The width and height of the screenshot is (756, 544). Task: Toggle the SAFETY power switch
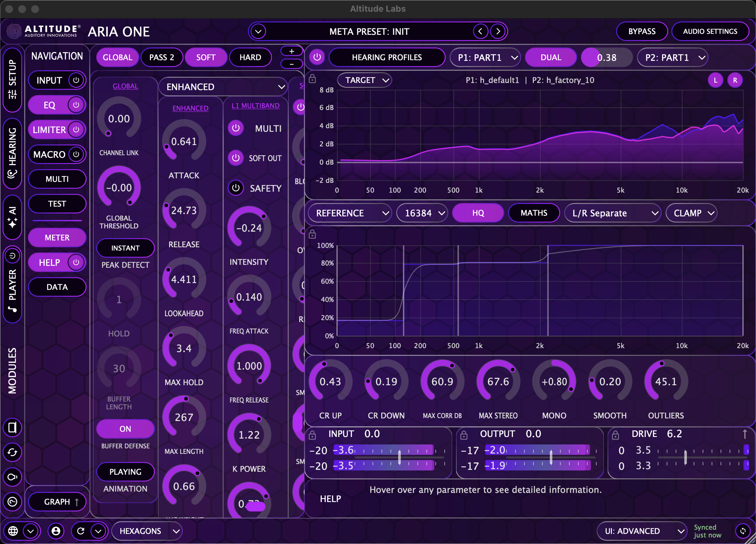236,188
